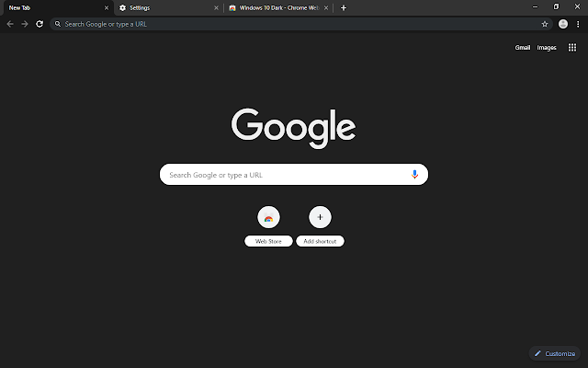
Task: Open the Gmail link
Action: 523,47
